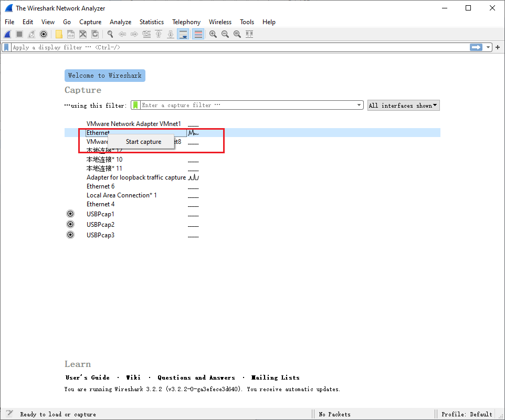Screen dimensions: 505x420
Task: Click the stop capture square icon
Action: pyautogui.click(x=19, y=34)
